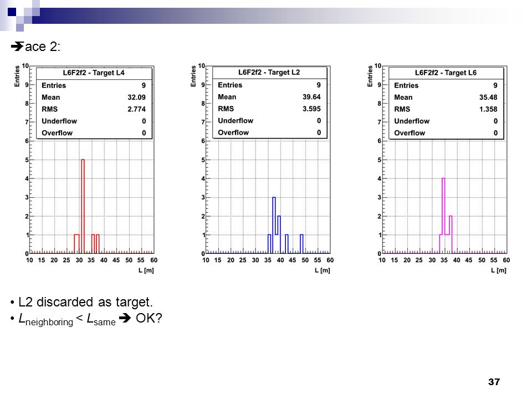This screenshot has height=399, width=532.
Task: Select the 'L6F2f2 - Target L6' histogram title
Action: tap(446, 73)
